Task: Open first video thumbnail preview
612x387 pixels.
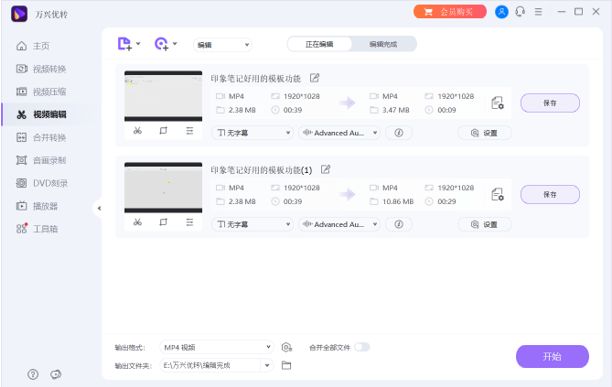Action: [x=163, y=96]
